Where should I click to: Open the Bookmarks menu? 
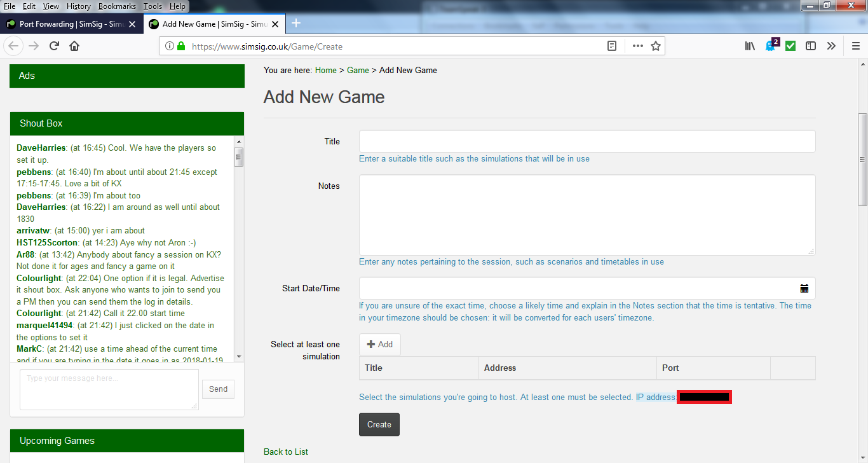(117, 6)
